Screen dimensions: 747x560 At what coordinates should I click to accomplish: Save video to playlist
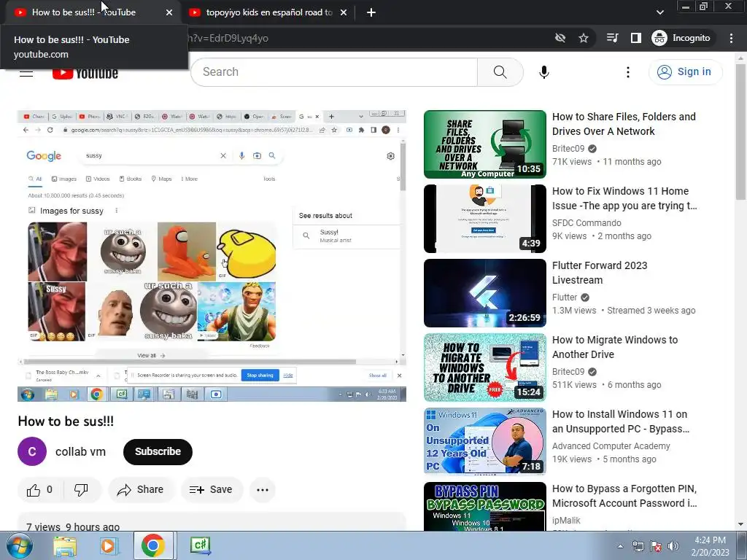pyautogui.click(x=212, y=489)
